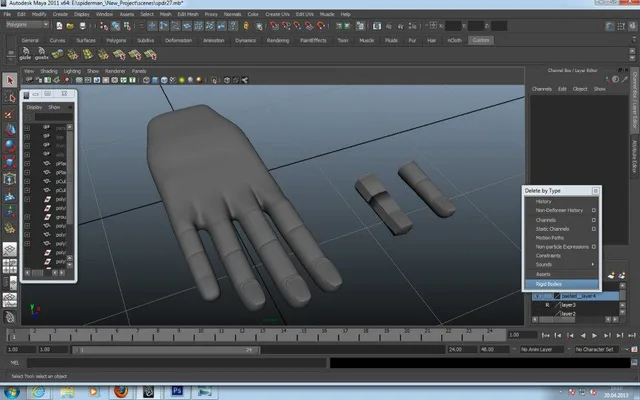Click create layer from selected icon

(x=622, y=276)
